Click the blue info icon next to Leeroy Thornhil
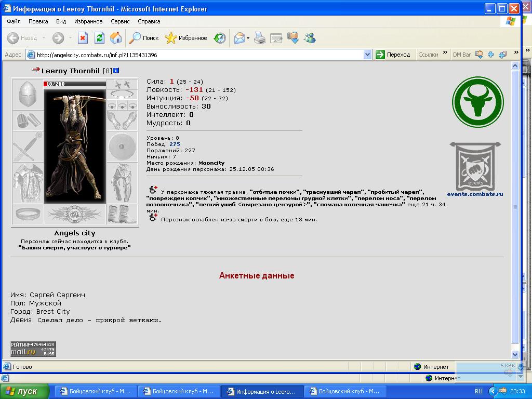This screenshot has height=399, width=532. click(116, 71)
